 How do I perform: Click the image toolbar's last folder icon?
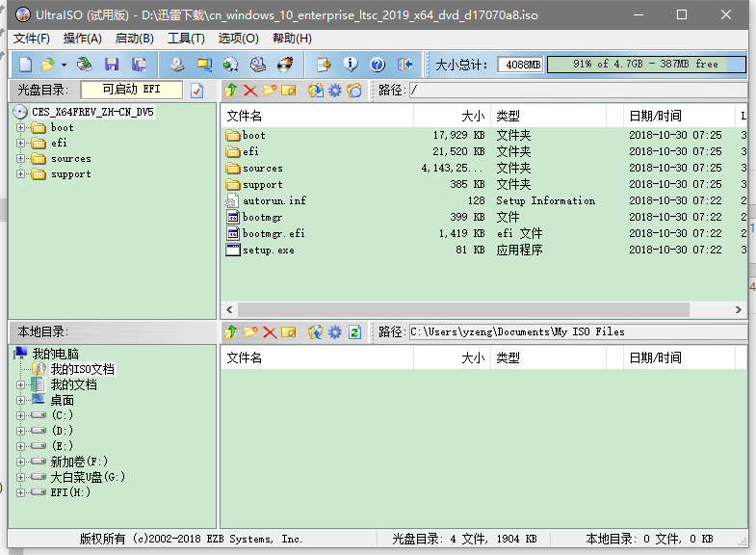pos(354,91)
